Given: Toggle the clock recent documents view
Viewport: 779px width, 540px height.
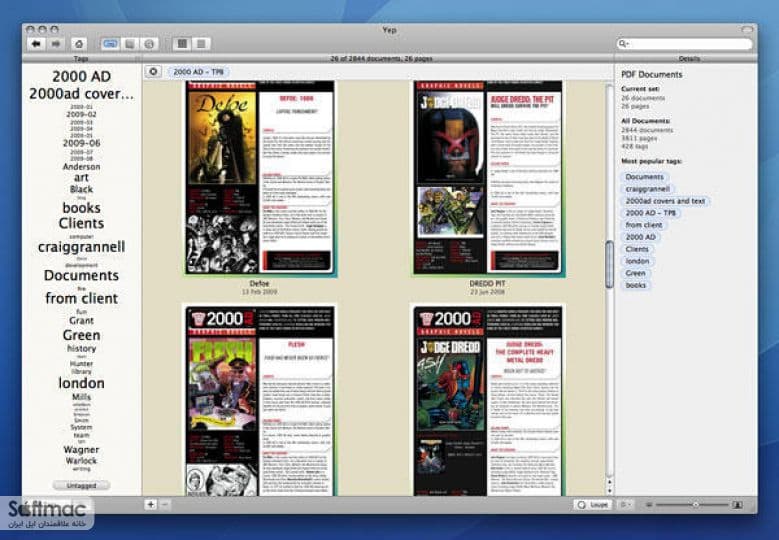Looking at the screenshot, I should pyautogui.click(x=149, y=44).
